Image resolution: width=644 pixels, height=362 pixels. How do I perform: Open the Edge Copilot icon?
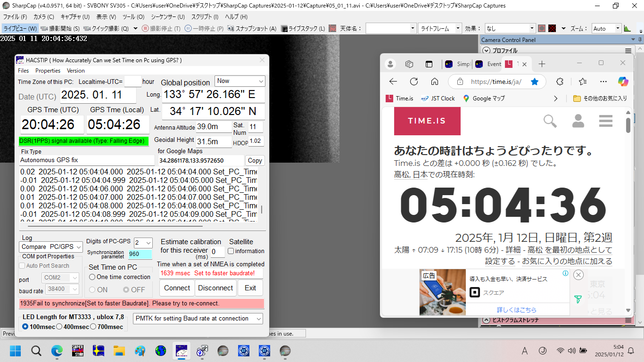point(623,82)
